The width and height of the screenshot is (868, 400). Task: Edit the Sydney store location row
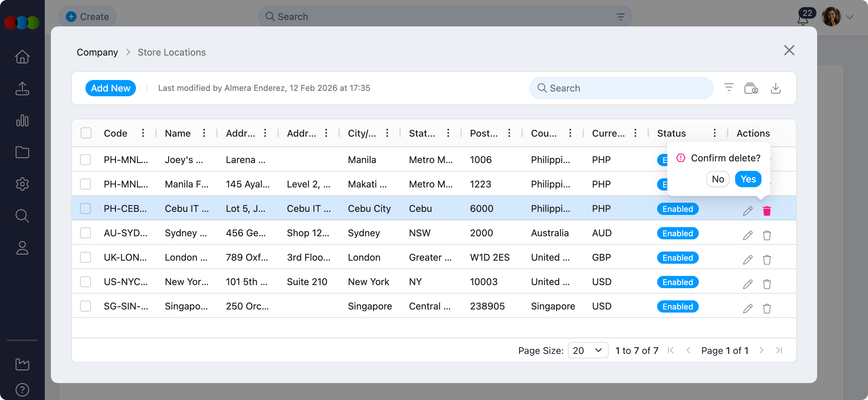pos(748,235)
